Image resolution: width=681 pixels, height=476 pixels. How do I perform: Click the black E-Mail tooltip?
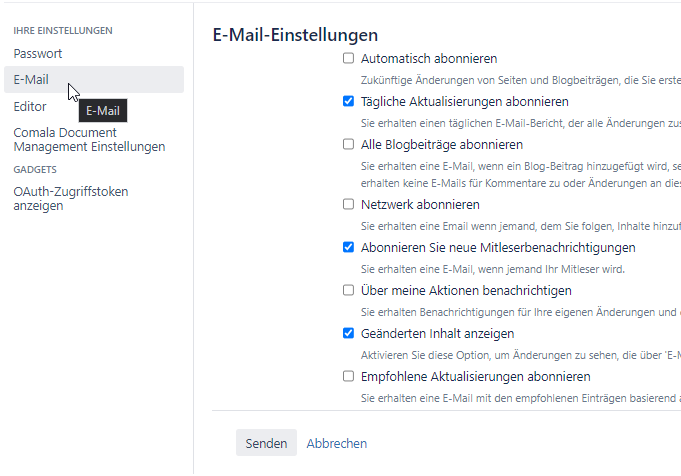click(103, 111)
